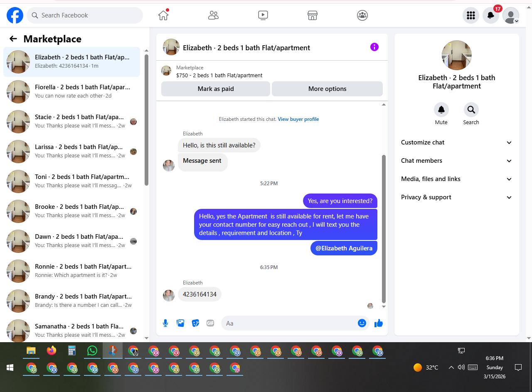This screenshot has height=392, width=532.
Task: Open the Groups icon in top navigation
Action: click(362, 15)
